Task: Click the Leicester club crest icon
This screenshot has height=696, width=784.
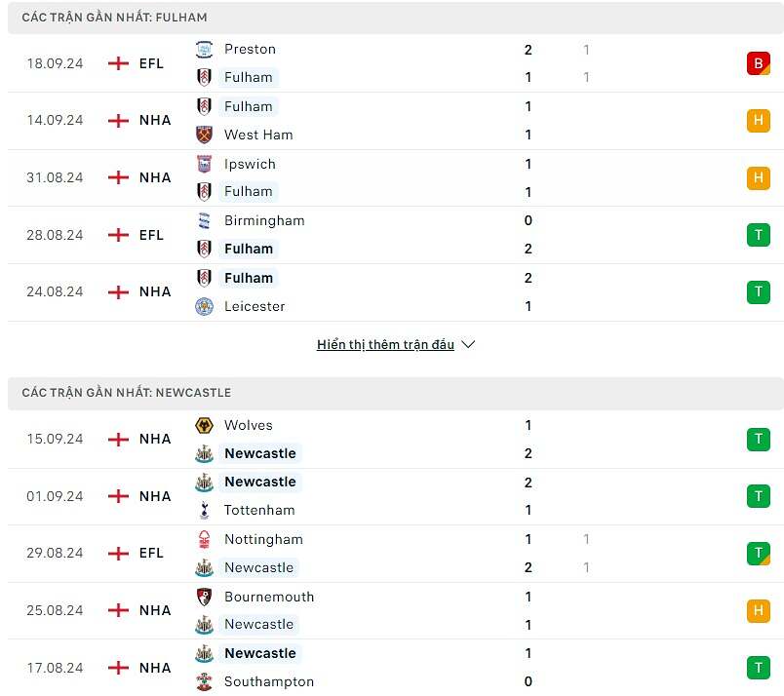Action: tap(204, 306)
